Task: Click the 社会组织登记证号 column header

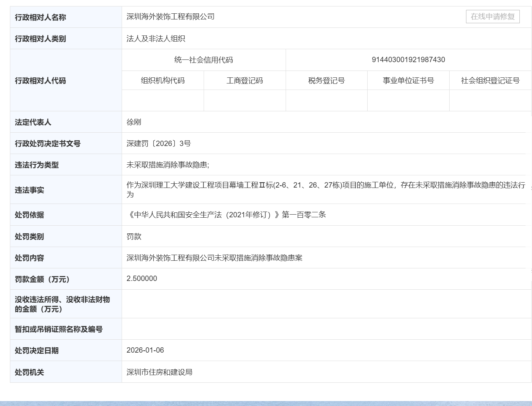Action: 490,80
